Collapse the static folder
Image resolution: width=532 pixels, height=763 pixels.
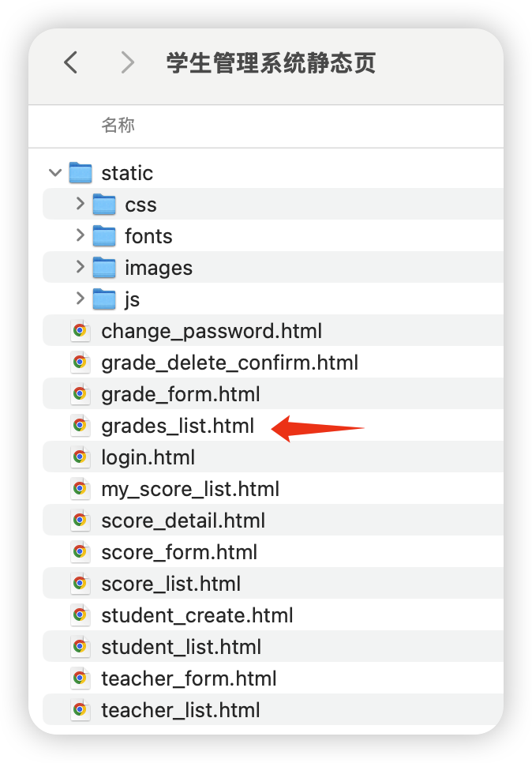click(x=55, y=173)
